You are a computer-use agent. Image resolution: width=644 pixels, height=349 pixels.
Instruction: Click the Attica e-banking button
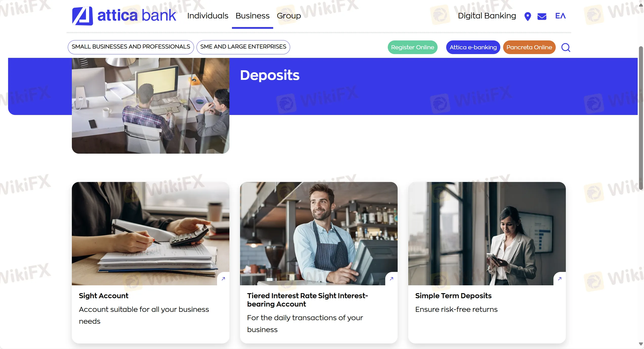pyautogui.click(x=473, y=47)
